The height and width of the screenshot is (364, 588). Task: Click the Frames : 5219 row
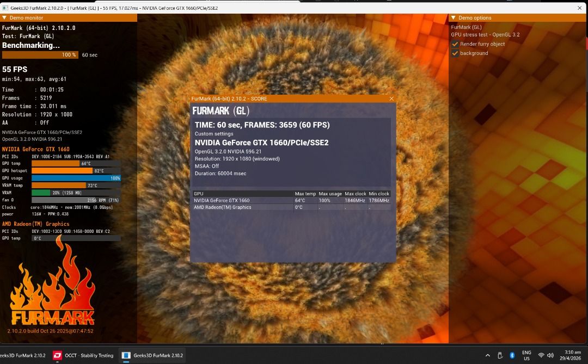point(27,98)
